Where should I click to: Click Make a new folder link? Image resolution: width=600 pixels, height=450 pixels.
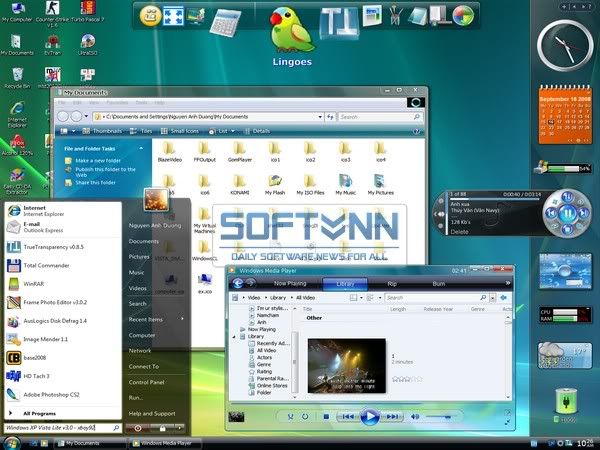pos(98,161)
